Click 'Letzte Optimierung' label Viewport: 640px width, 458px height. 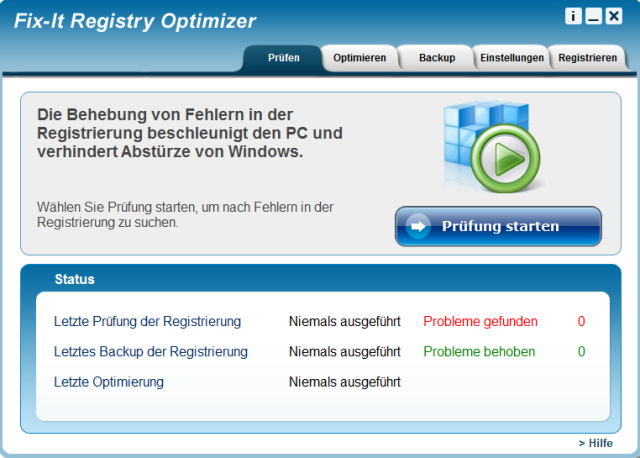click(109, 382)
